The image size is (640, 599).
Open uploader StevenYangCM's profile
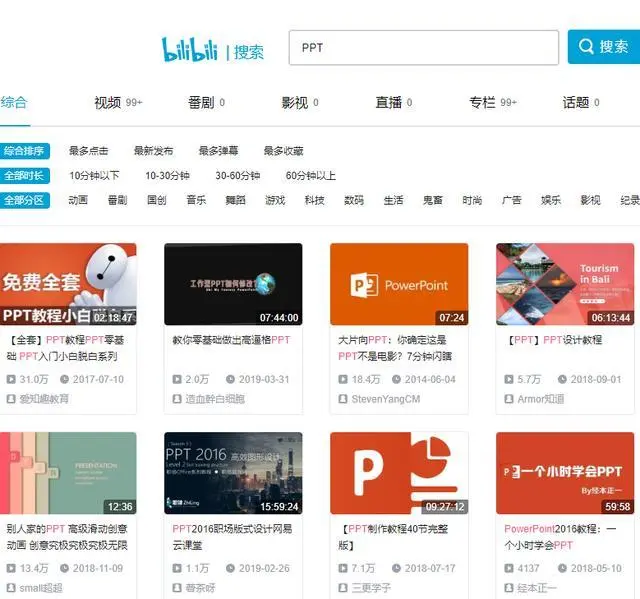[386, 399]
